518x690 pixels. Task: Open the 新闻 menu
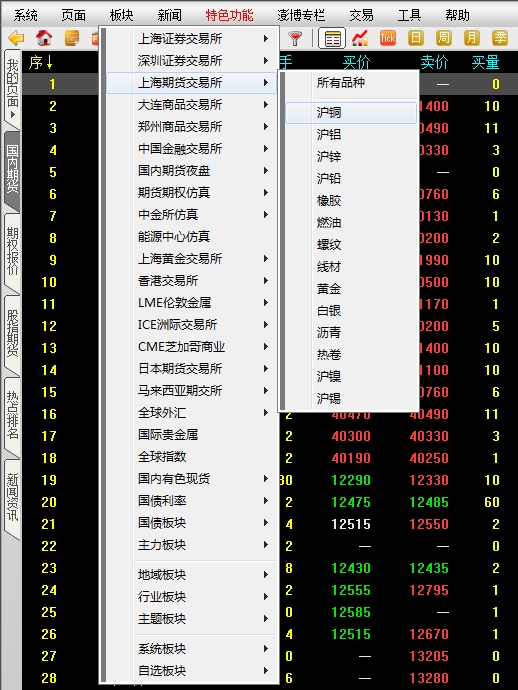tap(169, 15)
